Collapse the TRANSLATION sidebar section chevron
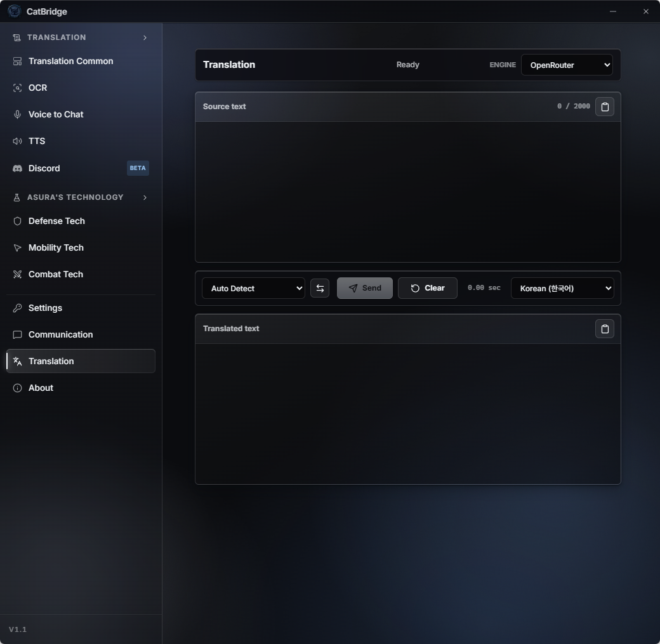Image resolution: width=660 pixels, height=644 pixels. click(x=145, y=37)
